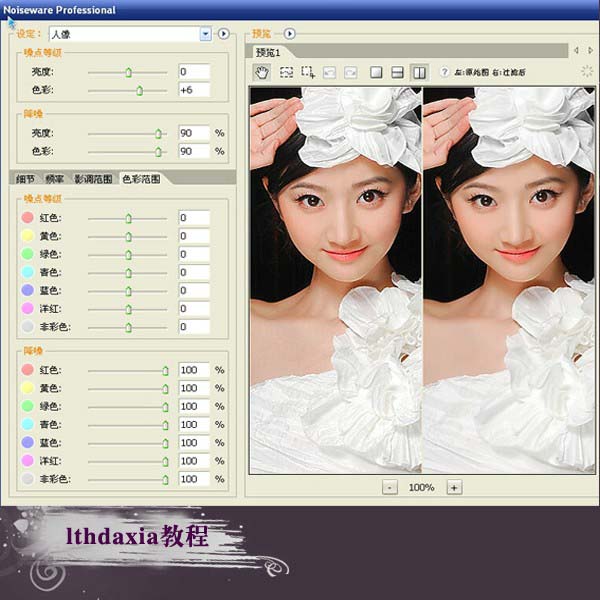Select the dashed marquee region tool
The width and height of the screenshot is (600, 600).
[286, 72]
